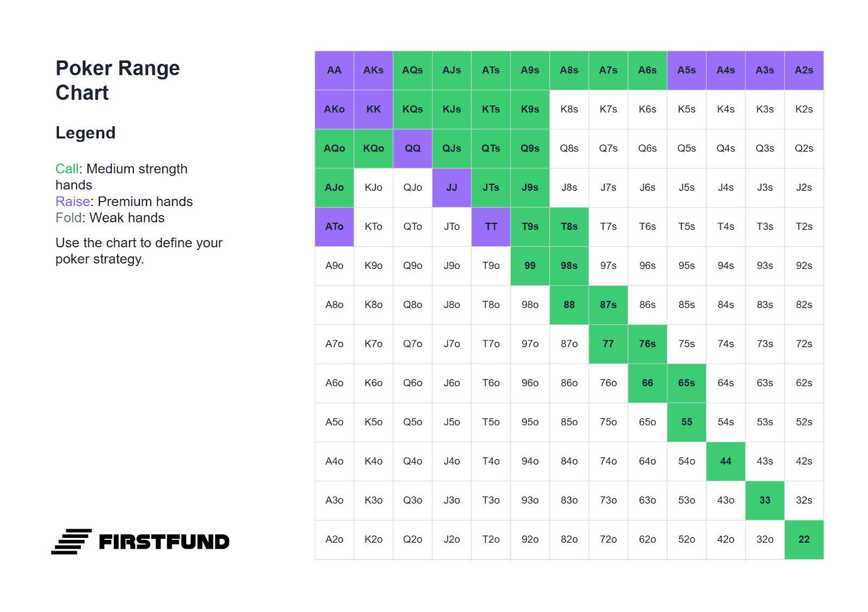Click the T8s green cell
The width and height of the screenshot is (868, 612).
[569, 227]
